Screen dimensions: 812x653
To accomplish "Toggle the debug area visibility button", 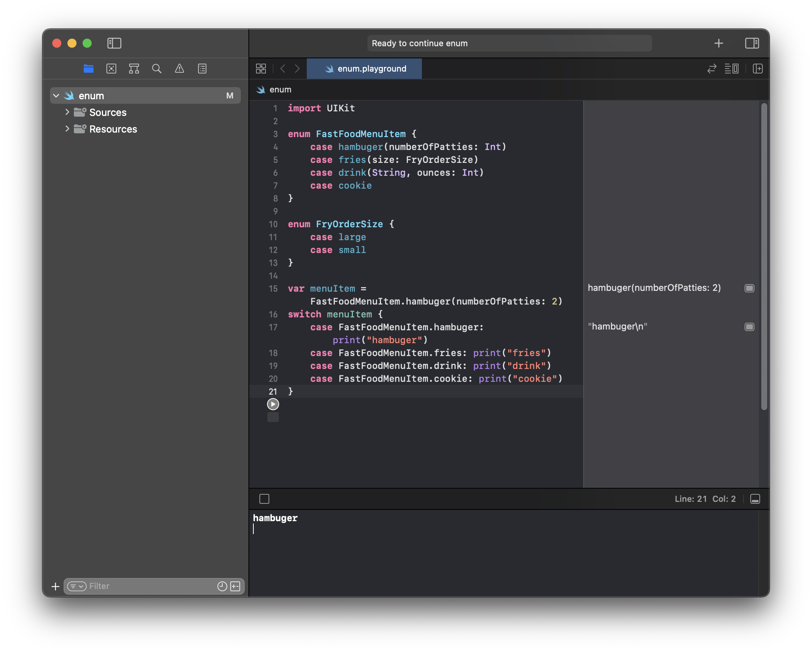I will coord(755,499).
